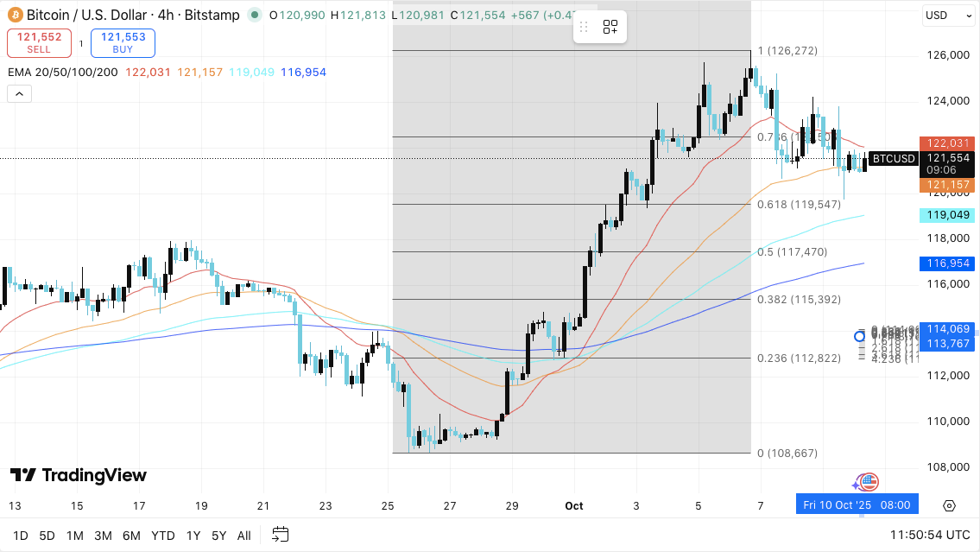This screenshot has width=980, height=552.
Task: Click the floating toolbar drag handle dots
Action: (585, 28)
